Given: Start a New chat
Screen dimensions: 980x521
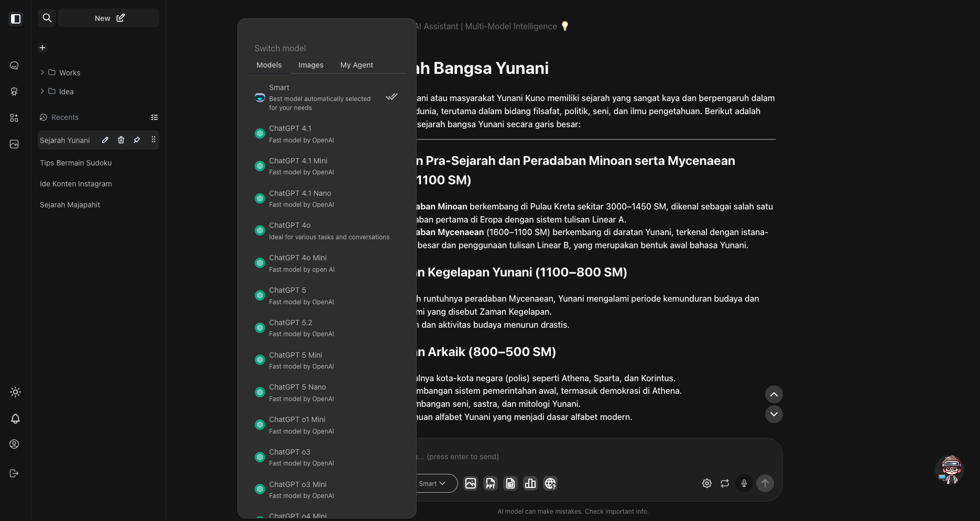Looking at the screenshot, I should point(109,18).
